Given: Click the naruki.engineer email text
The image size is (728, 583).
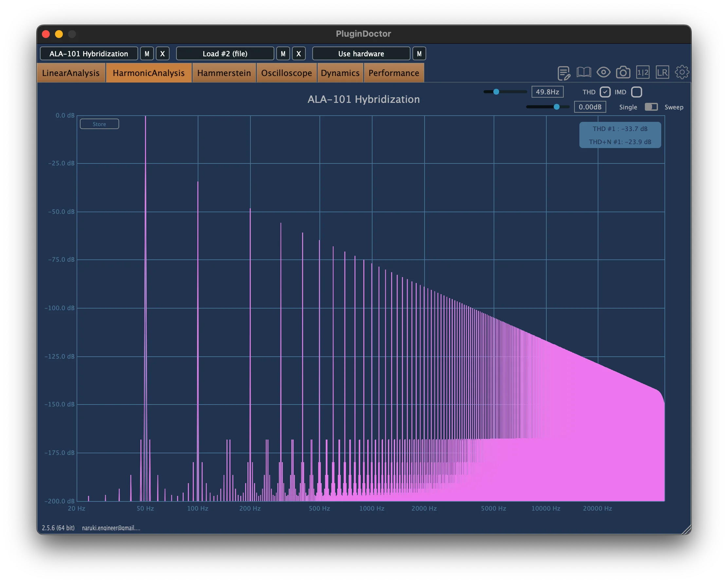Looking at the screenshot, I should [111, 528].
